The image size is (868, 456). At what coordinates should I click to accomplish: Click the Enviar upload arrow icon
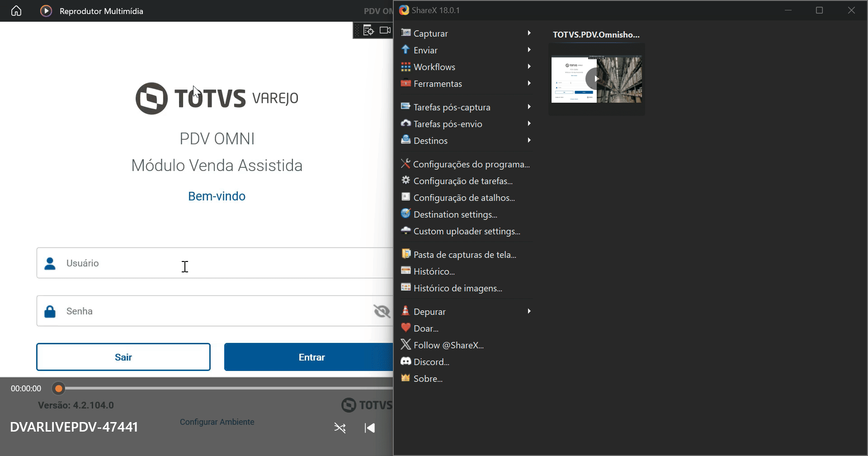pos(406,50)
